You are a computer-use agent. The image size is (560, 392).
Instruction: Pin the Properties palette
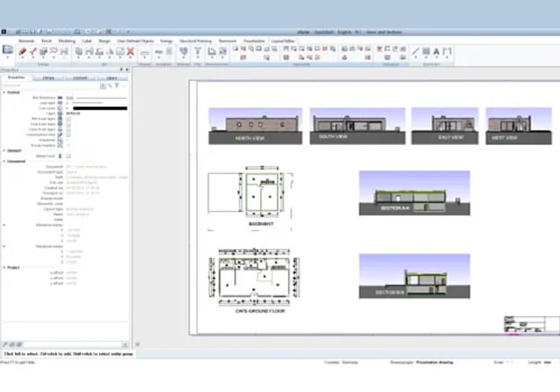point(121,69)
